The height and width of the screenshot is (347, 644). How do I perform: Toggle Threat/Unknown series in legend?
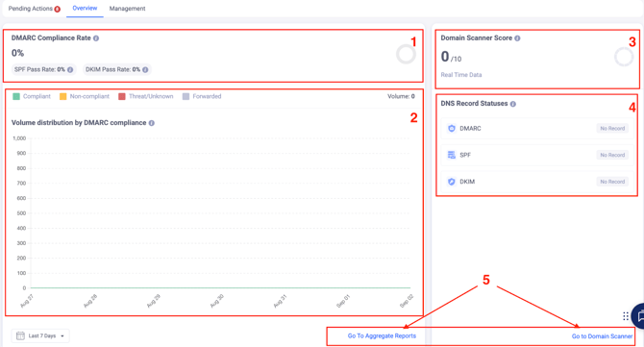coord(146,96)
